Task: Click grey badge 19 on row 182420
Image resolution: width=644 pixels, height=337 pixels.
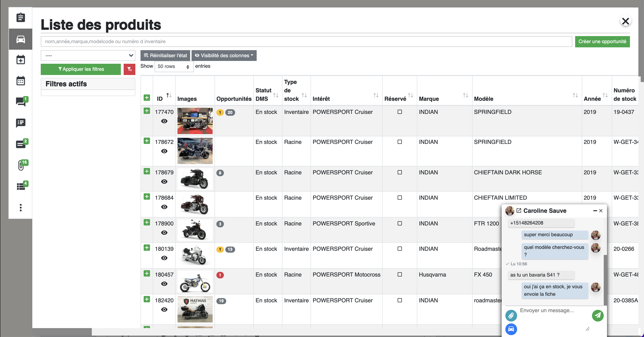Action: 221,301
